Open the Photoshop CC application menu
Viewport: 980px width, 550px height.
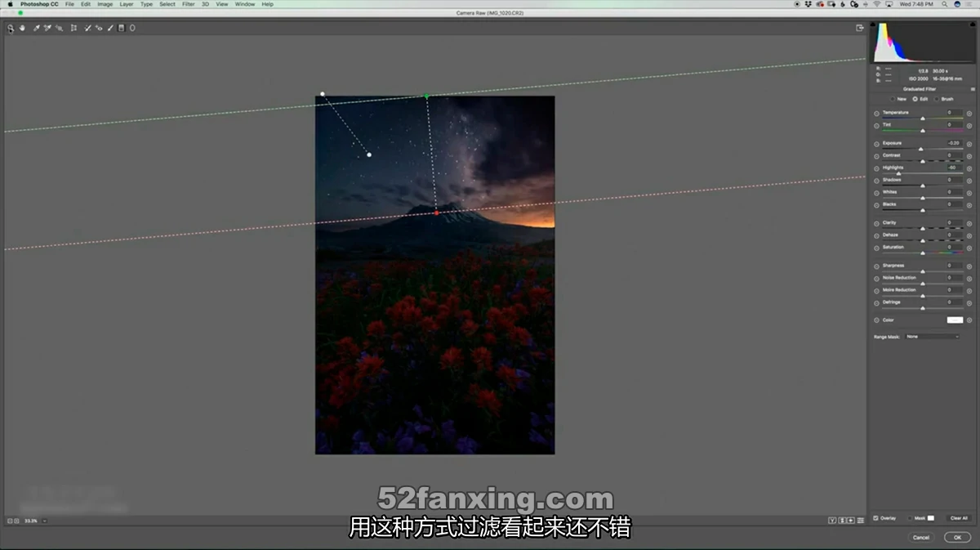pyautogui.click(x=39, y=4)
